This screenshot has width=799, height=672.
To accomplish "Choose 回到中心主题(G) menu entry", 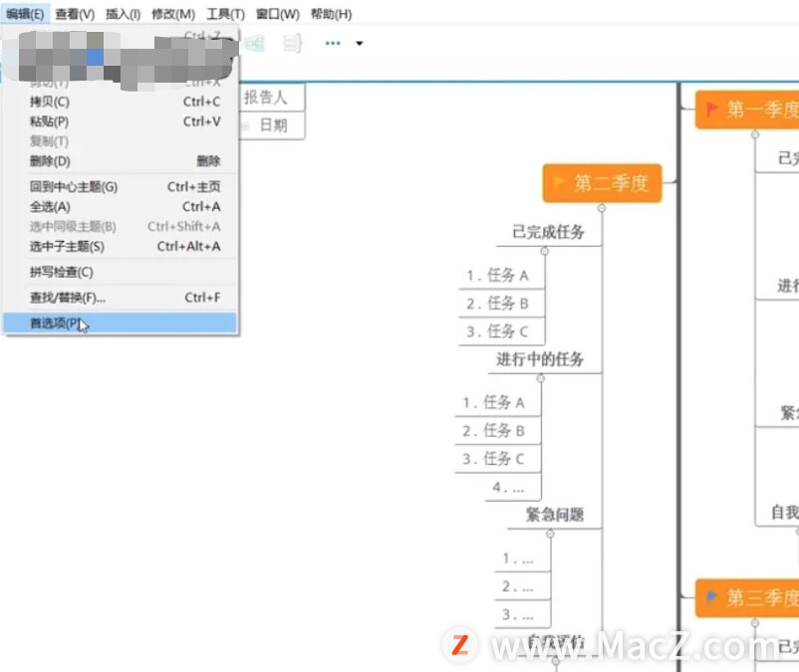I will (121, 187).
